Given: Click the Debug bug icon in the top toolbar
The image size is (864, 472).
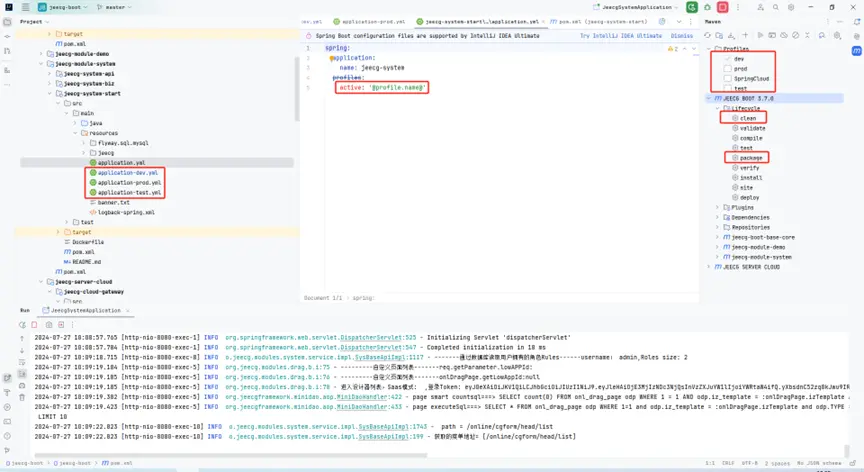Looking at the screenshot, I should pos(707,7).
